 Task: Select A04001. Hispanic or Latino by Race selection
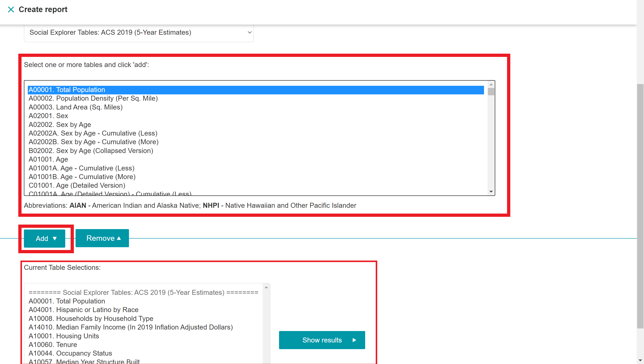click(84, 310)
